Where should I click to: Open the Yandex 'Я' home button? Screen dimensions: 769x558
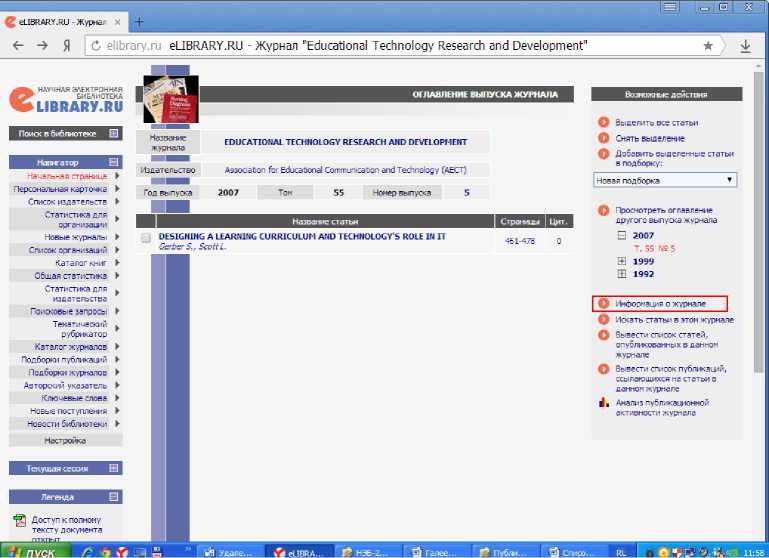point(67,46)
